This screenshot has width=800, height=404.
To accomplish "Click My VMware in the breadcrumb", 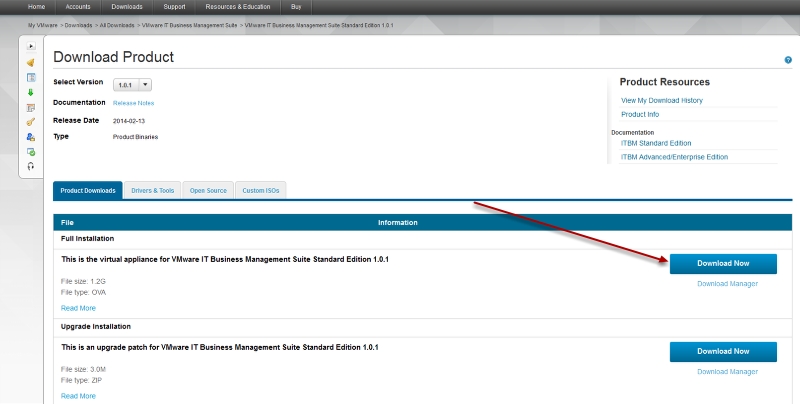I will tap(43, 25).
